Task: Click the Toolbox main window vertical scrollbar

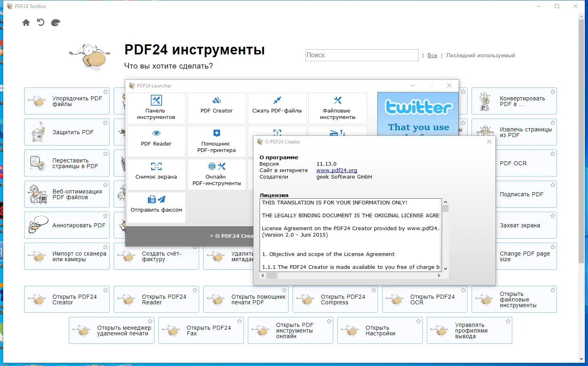Action: click(581, 141)
